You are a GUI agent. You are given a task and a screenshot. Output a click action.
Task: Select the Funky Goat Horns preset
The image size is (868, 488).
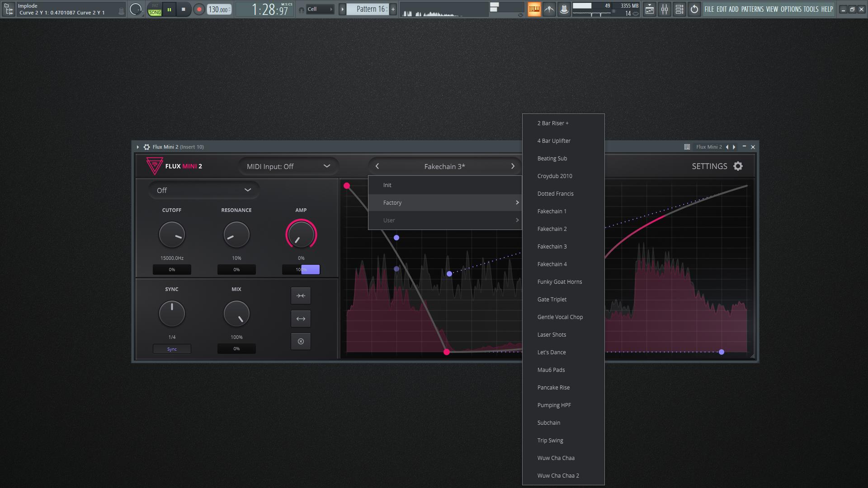[560, 282]
